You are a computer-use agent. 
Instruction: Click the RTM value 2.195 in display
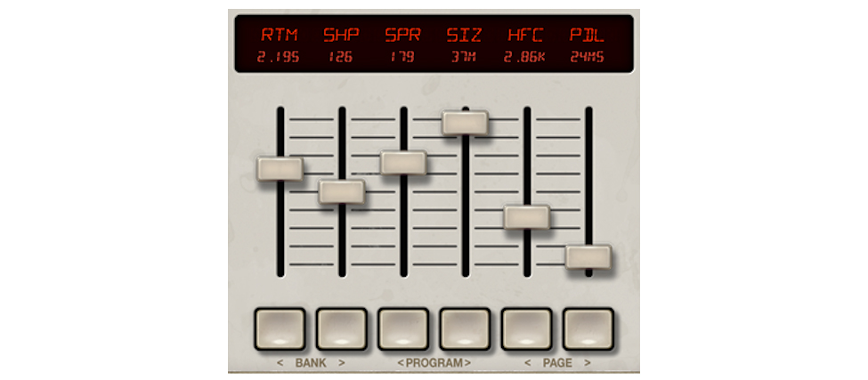tap(279, 58)
